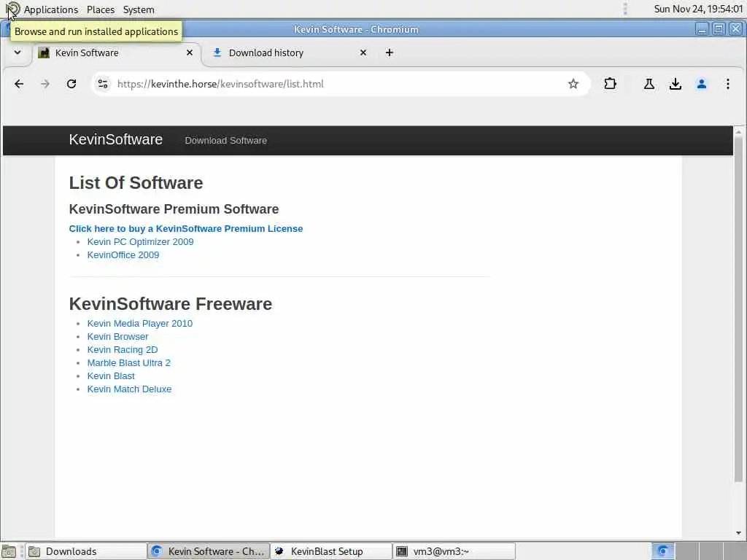Close the Kevin Software tab

click(190, 52)
